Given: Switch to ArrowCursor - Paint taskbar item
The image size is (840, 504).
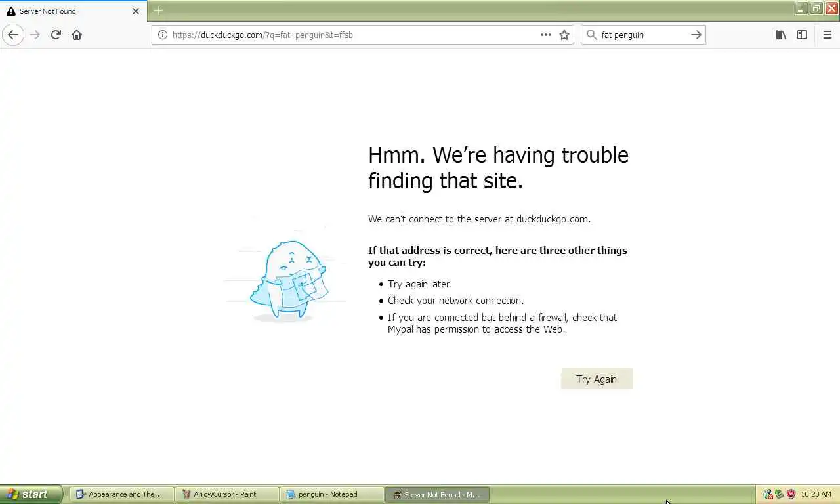Looking at the screenshot, I should [227, 494].
